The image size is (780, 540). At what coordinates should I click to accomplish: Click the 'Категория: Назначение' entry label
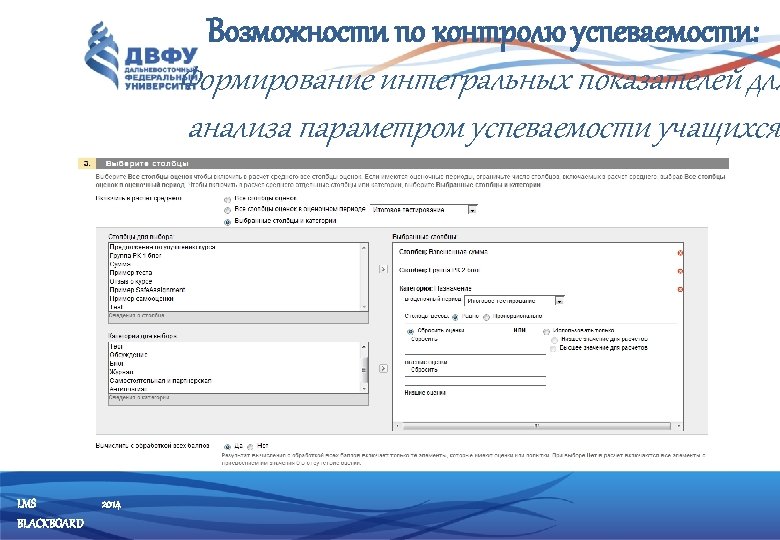pyautogui.click(x=435, y=288)
